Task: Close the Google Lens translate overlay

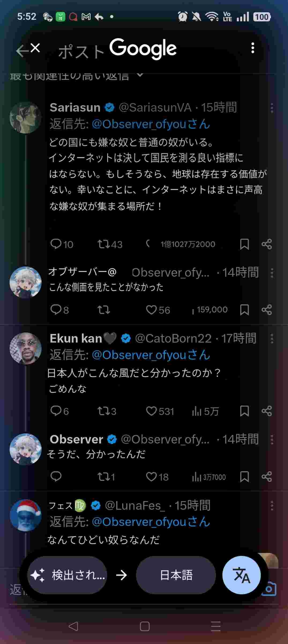Action: (35, 48)
